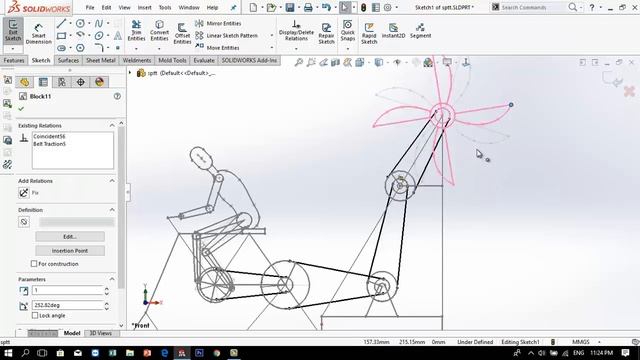Open the PropertyManager tab icon
Screen dimensions: 640x360
pos(43,82)
